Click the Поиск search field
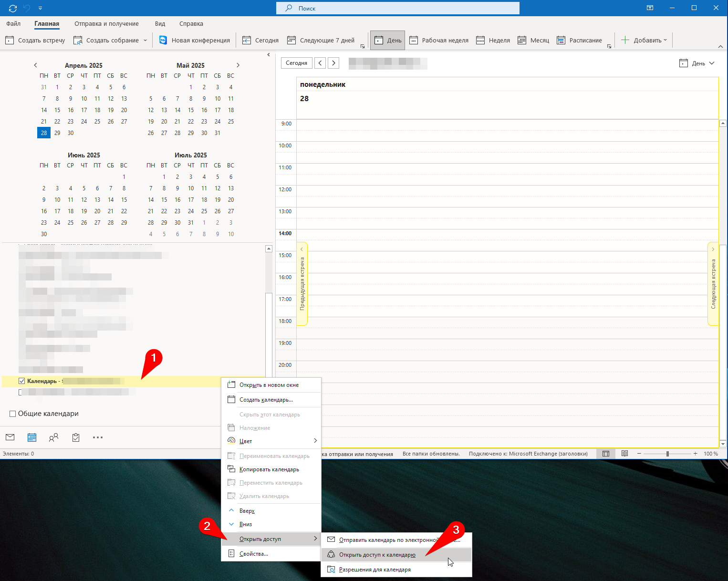The width and height of the screenshot is (728, 581). [397, 8]
